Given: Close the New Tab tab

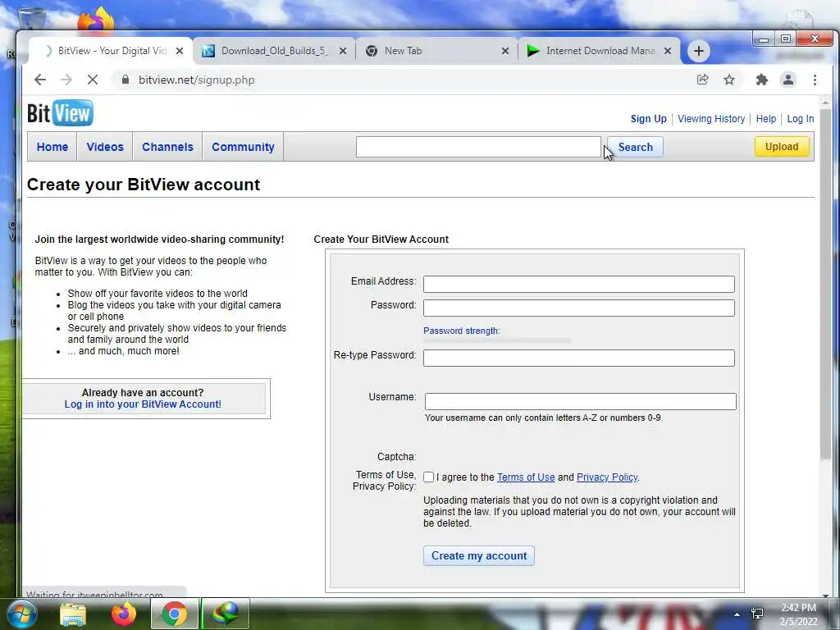Looking at the screenshot, I should coord(505,51).
